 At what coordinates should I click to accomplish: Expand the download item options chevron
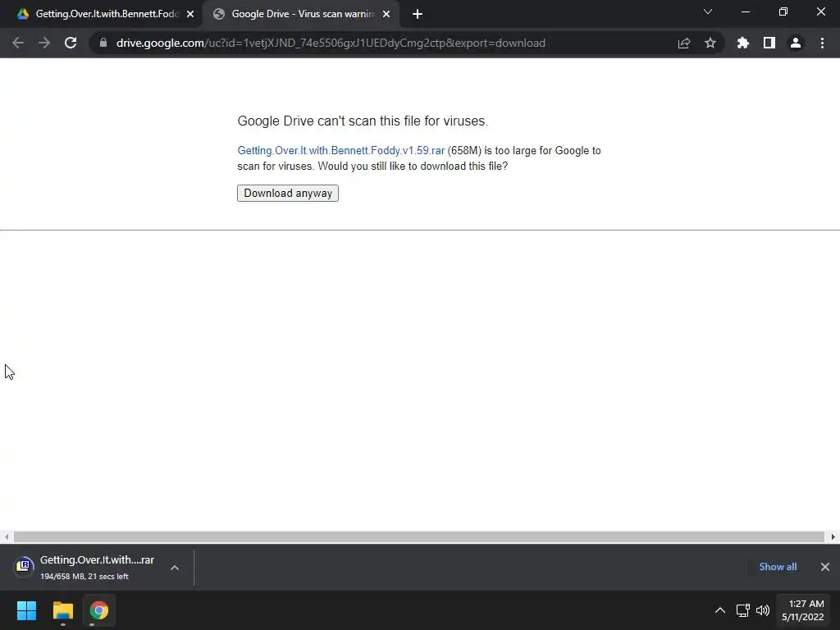[175, 568]
